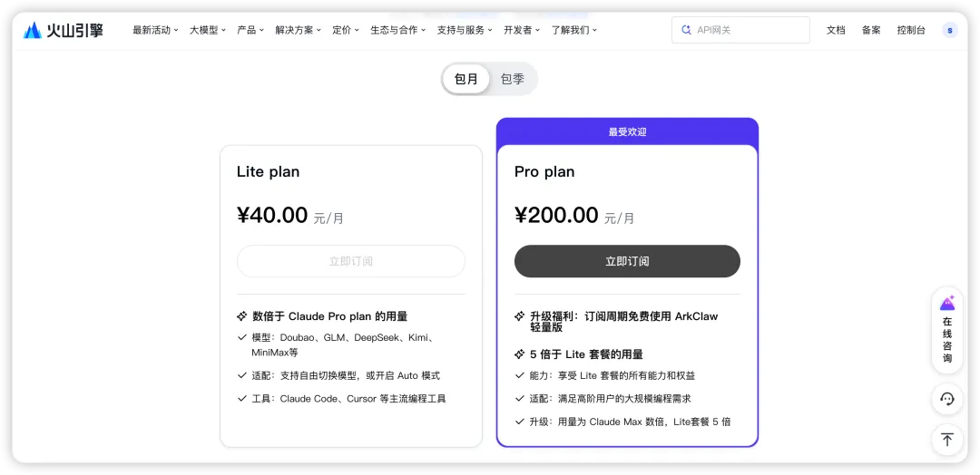Open the 产品 dropdown menu

click(x=250, y=30)
